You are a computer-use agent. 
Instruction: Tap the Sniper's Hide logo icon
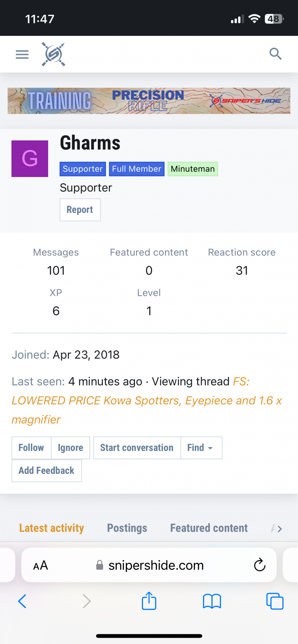point(53,54)
